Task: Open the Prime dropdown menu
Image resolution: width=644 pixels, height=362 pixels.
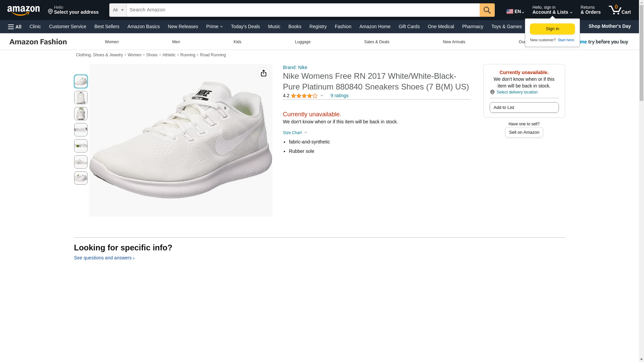Action: click(214, 26)
